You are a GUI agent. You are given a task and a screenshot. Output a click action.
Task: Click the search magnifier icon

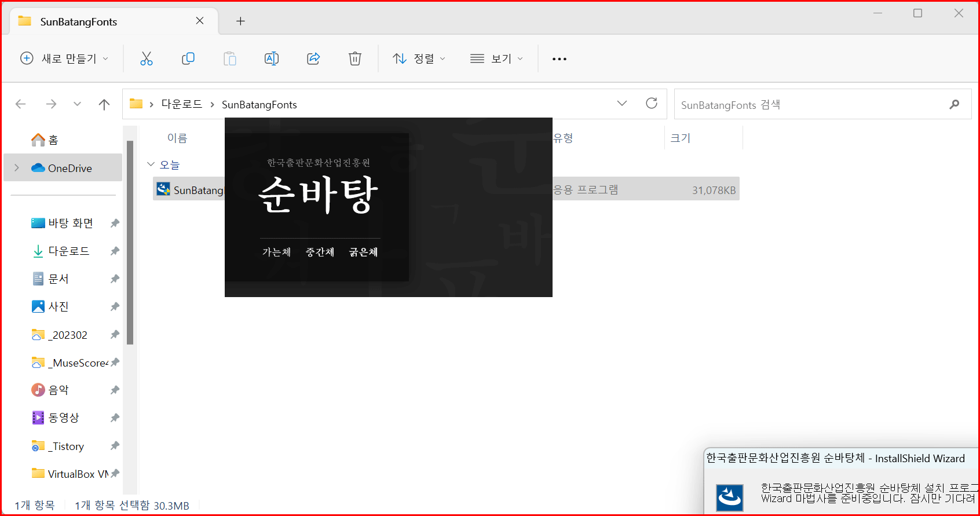coord(955,105)
